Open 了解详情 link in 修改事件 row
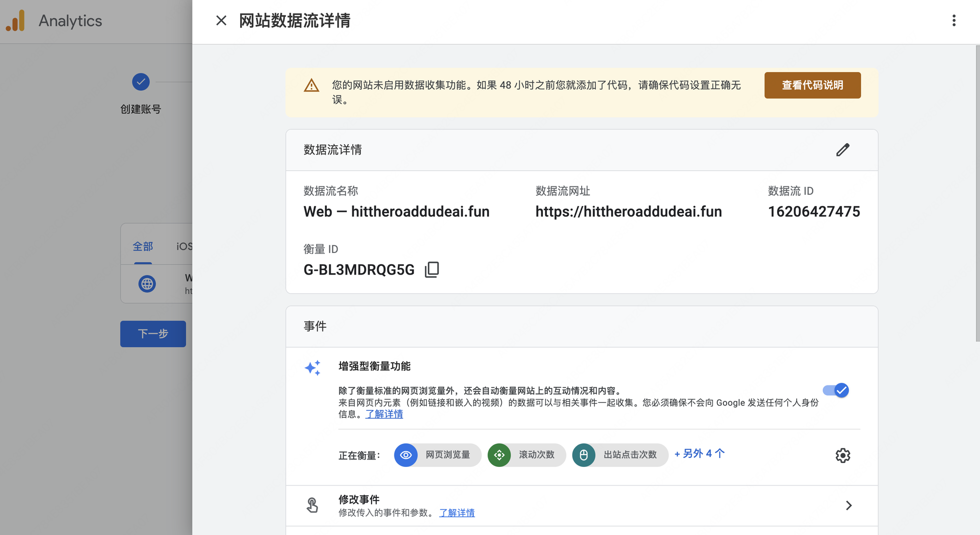 point(457,513)
